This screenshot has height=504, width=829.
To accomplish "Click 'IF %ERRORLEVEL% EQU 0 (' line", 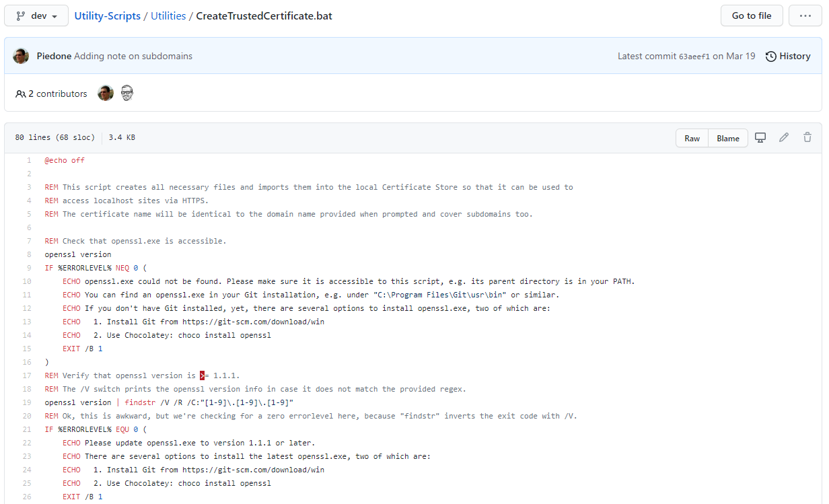I will coord(95,429).
